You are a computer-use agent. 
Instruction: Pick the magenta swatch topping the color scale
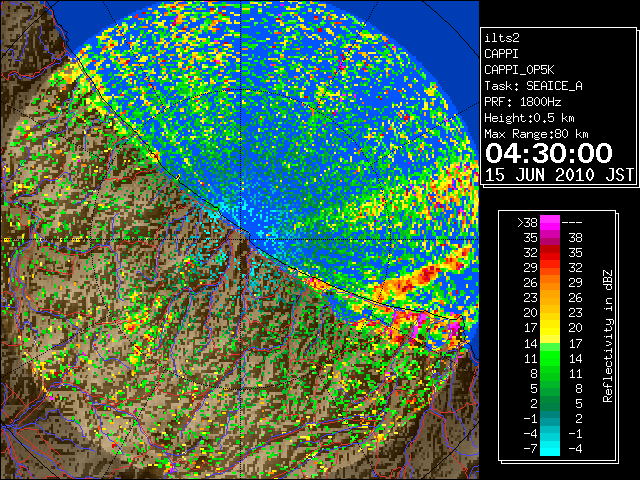coord(550,222)
